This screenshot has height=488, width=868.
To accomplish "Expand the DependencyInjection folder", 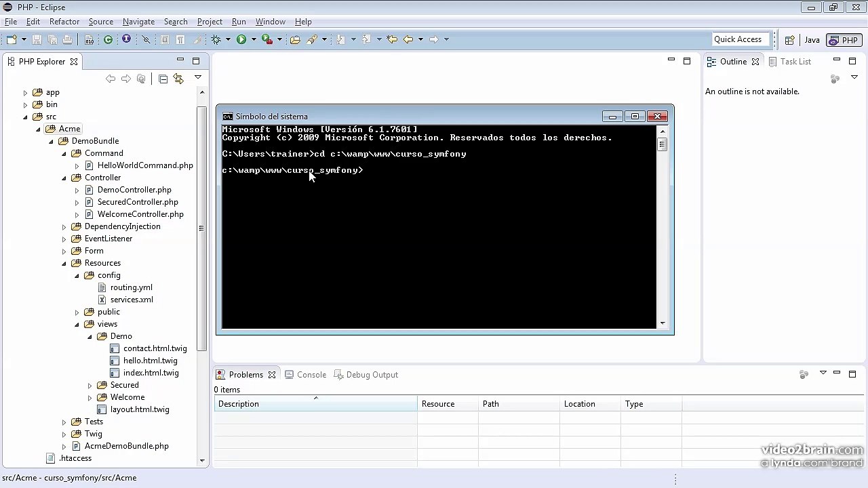I will tap(64, 227).
